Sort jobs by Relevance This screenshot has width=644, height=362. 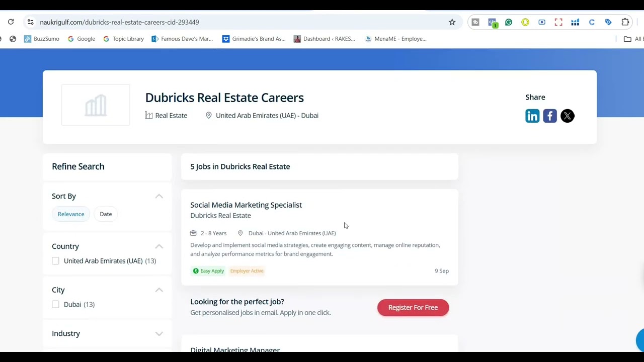click(71, 214)
